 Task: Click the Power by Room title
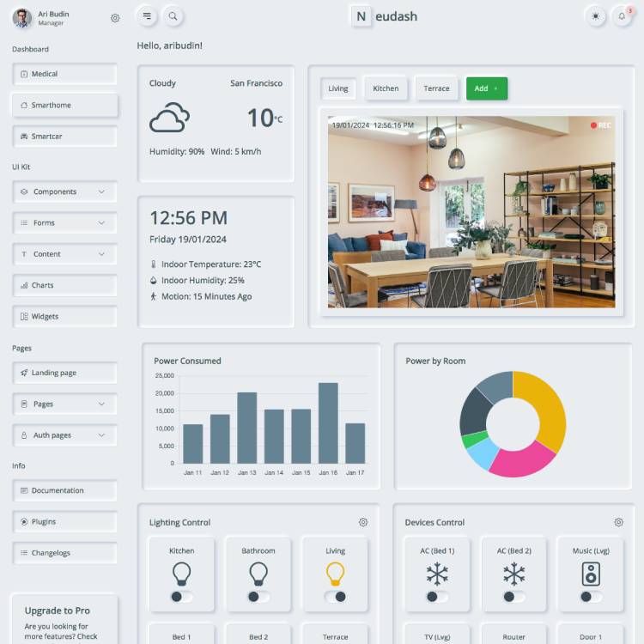(x=435, y=361)
